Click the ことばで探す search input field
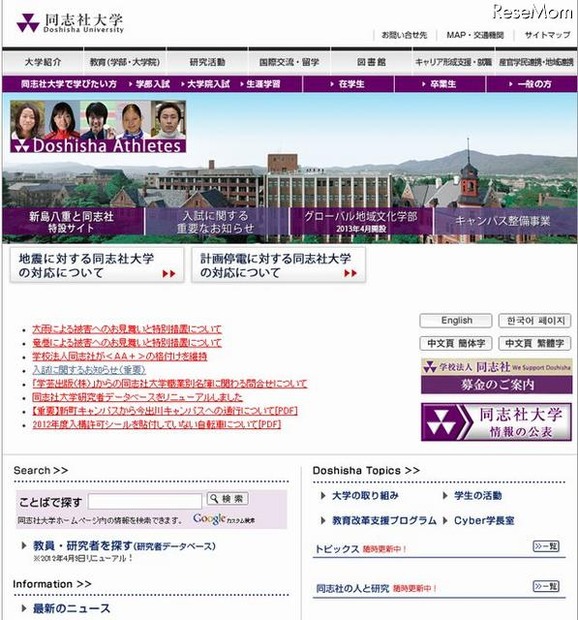 pyautogui.click(x=145, y=501)
